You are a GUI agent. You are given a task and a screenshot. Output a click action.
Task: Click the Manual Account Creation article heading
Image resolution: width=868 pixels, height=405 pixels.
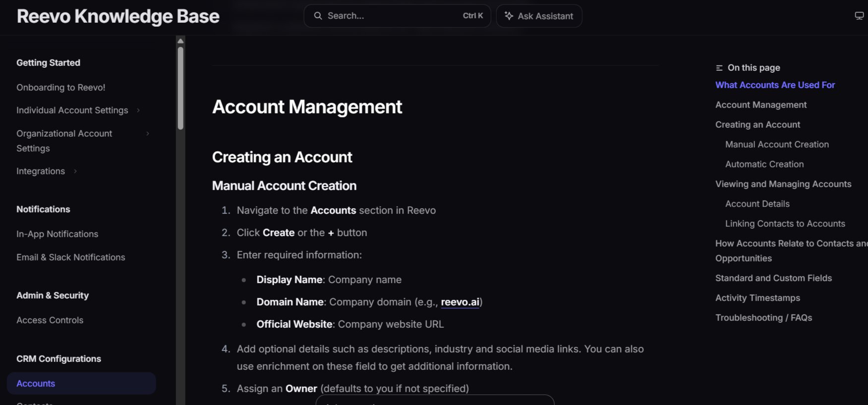285,186
